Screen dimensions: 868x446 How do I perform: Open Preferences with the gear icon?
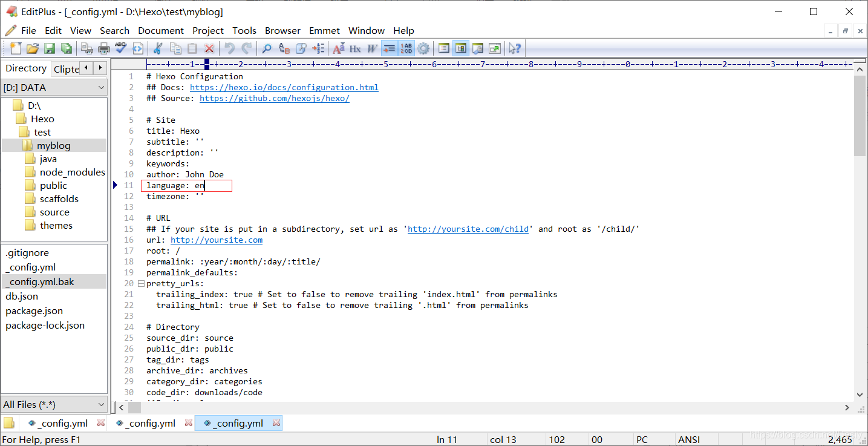pyautogui.click(x=423, y=48)
